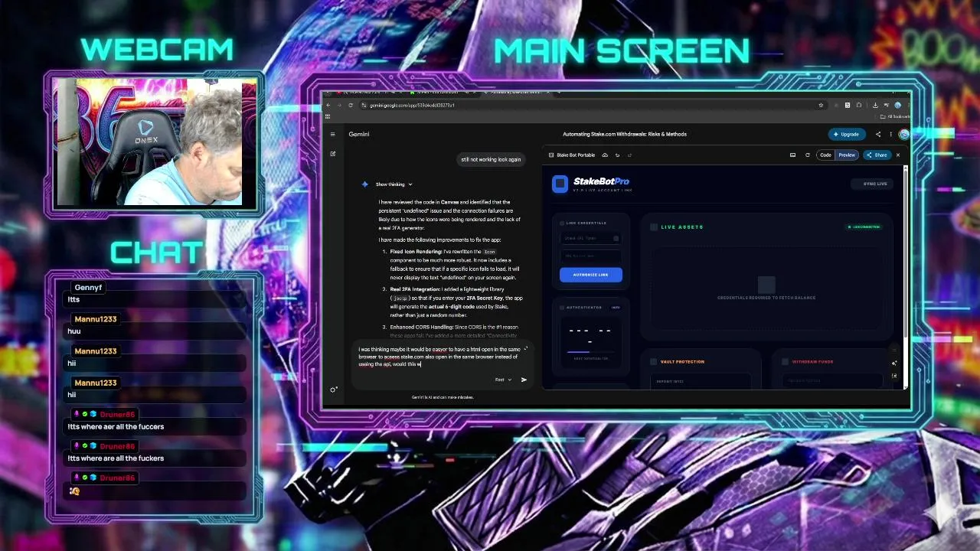
Task: Click the Gemini prompt text box
Action: (x=439, y=357)
